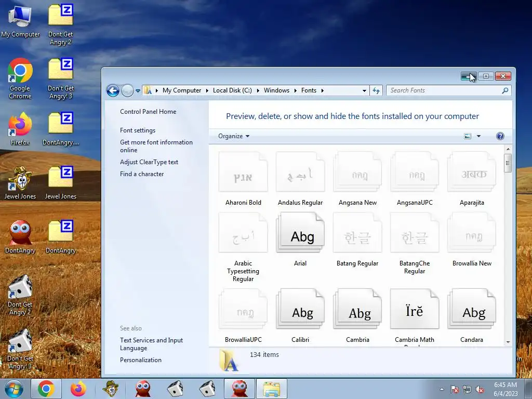Screen dimensions: 532x399
Task: Open Control Panel Home link
Action: pos(148,112)
